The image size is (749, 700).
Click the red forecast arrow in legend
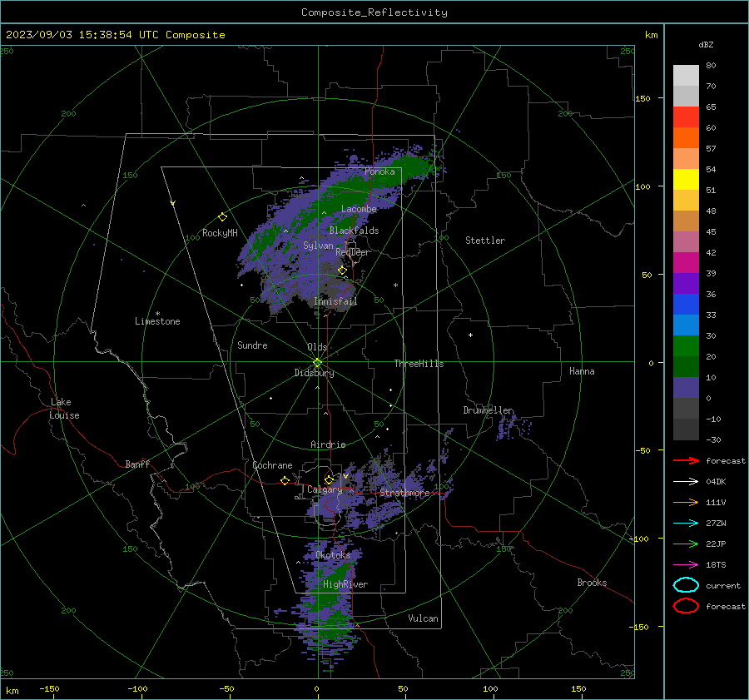(x=686, y=460)
